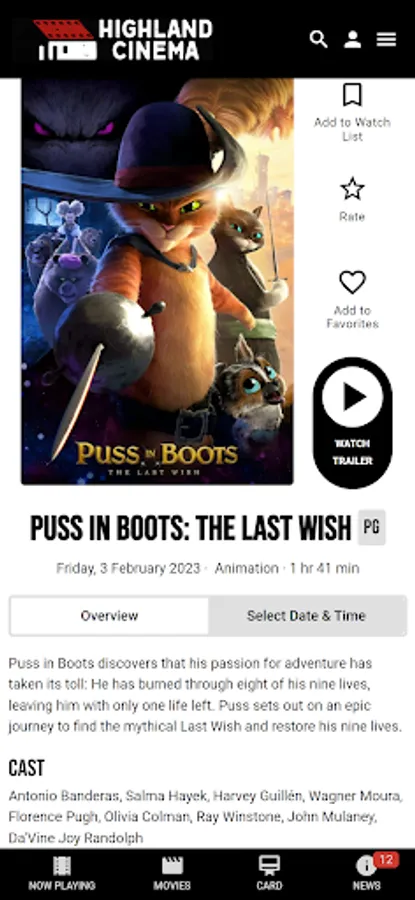415x900 pixels.
Task: Tap the Add to Favorites text label
Action: 352,317
